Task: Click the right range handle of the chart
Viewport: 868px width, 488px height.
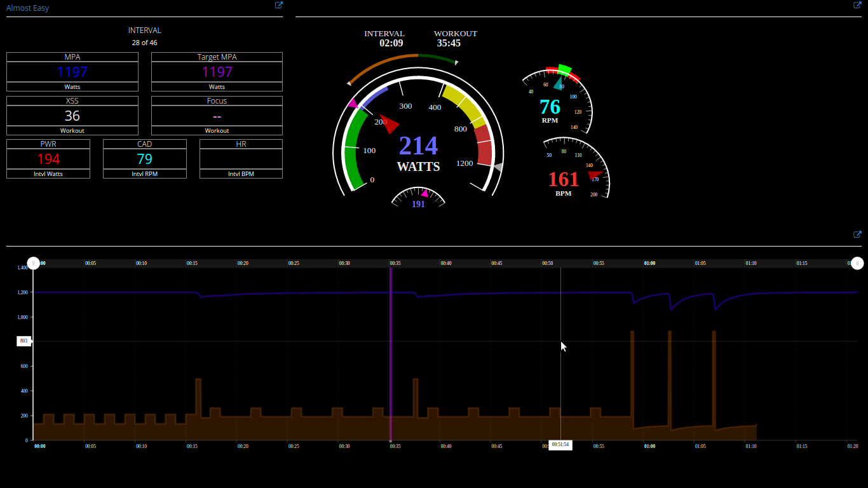Action: point(857,263)
